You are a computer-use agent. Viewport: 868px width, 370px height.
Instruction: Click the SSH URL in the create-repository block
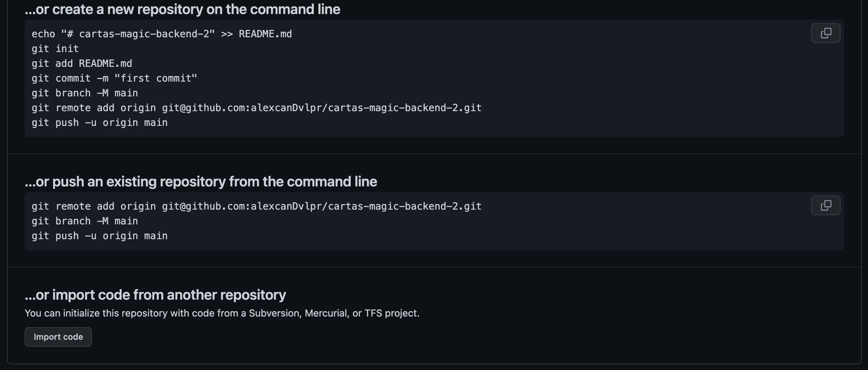[x=322, y=108]
